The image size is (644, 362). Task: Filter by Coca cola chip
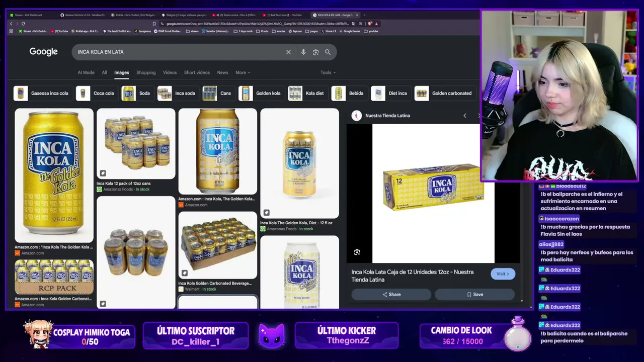(97, 94)
